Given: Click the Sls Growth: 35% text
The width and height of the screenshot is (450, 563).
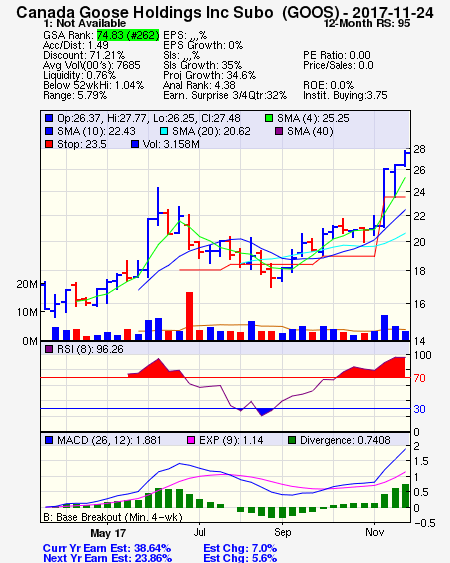Looking at the screenshot, I should click(x=203, y=65).
